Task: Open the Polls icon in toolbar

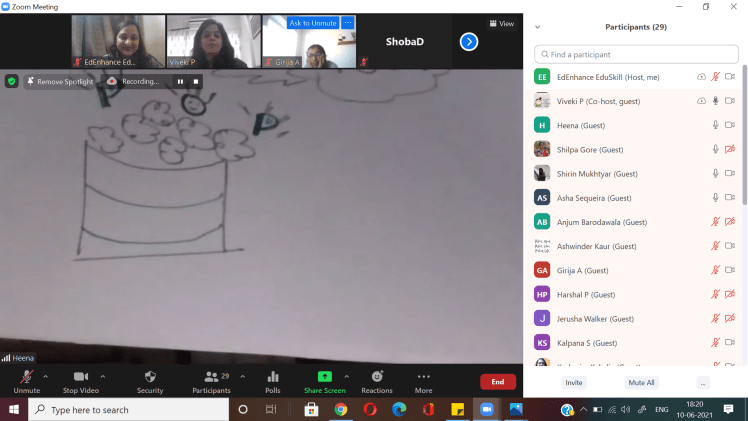Action: 273,377
